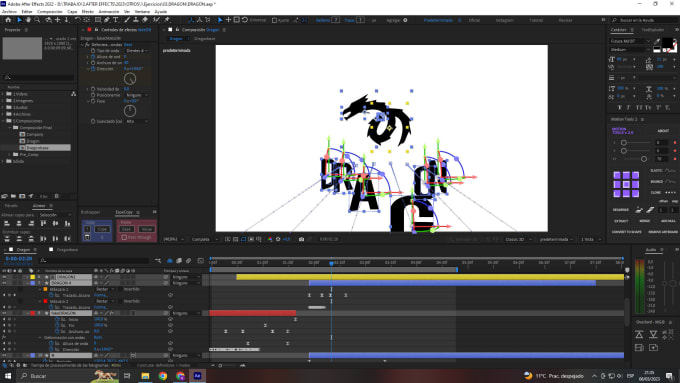Screen dimensions: 680x383
Task: Open the Archivo menu
Action: [9, 12]
